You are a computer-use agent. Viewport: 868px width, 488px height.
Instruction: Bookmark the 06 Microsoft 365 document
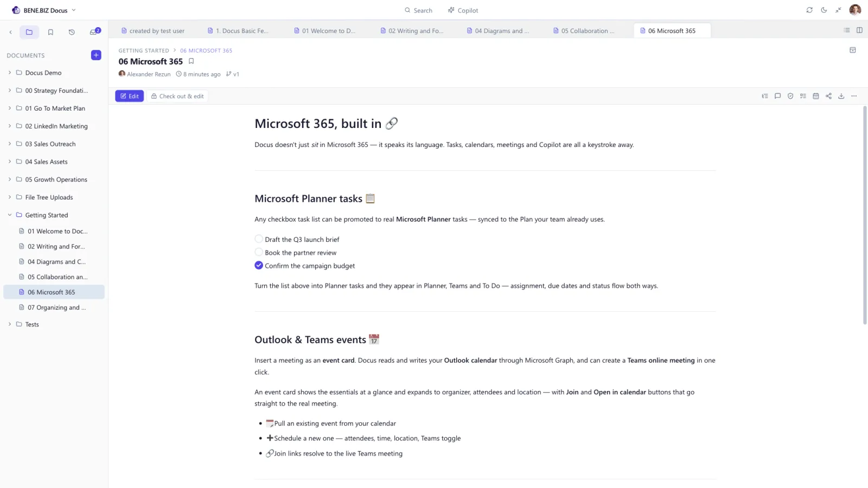click(x=191, y=61)
